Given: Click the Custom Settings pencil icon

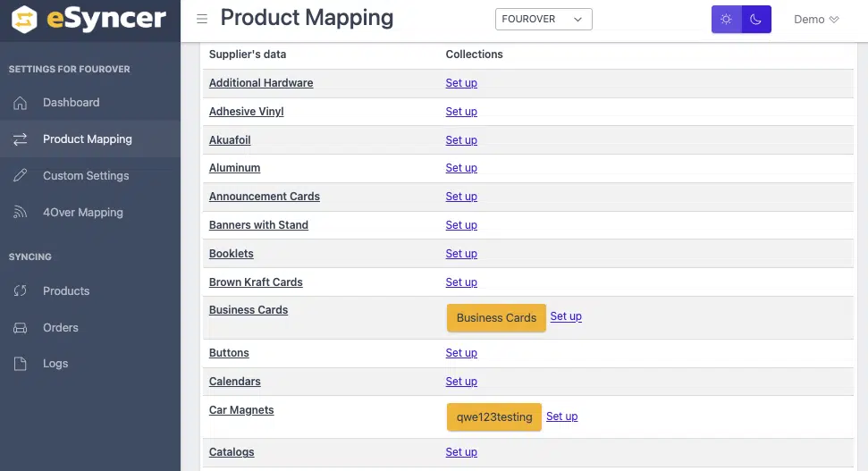Looking at the screenshot, I should click(20, 176).
